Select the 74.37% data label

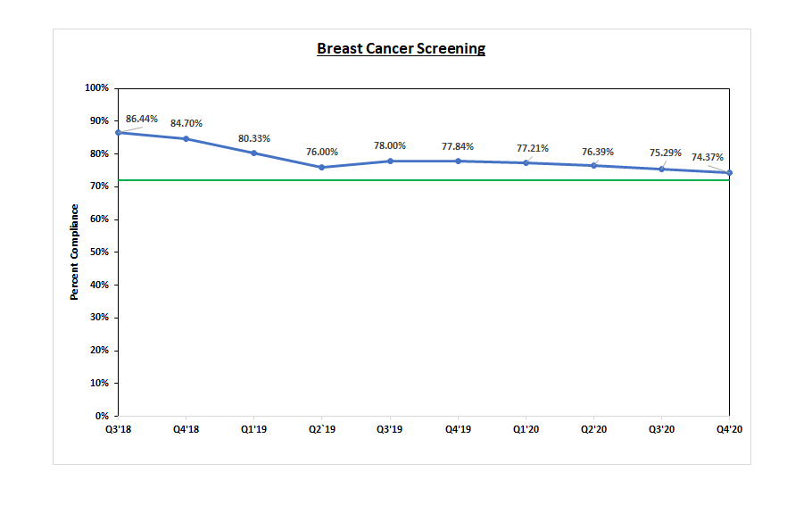click(x=708, y=158)
